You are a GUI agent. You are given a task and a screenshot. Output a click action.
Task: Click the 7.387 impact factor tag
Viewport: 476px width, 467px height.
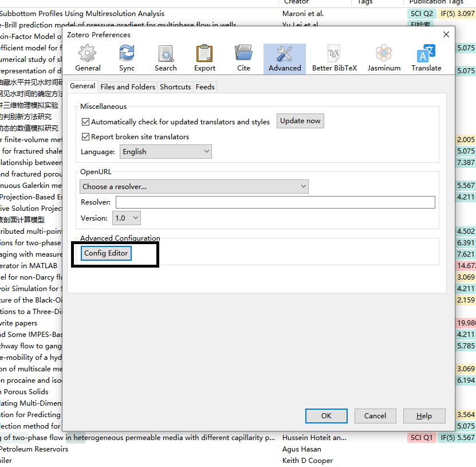click(x=466, y=163)
